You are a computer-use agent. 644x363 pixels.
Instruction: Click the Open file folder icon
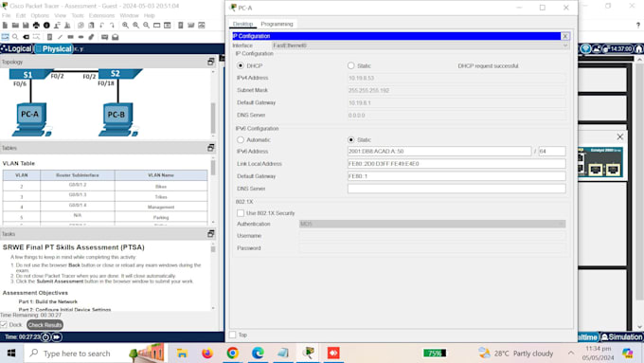click(15, 25)
